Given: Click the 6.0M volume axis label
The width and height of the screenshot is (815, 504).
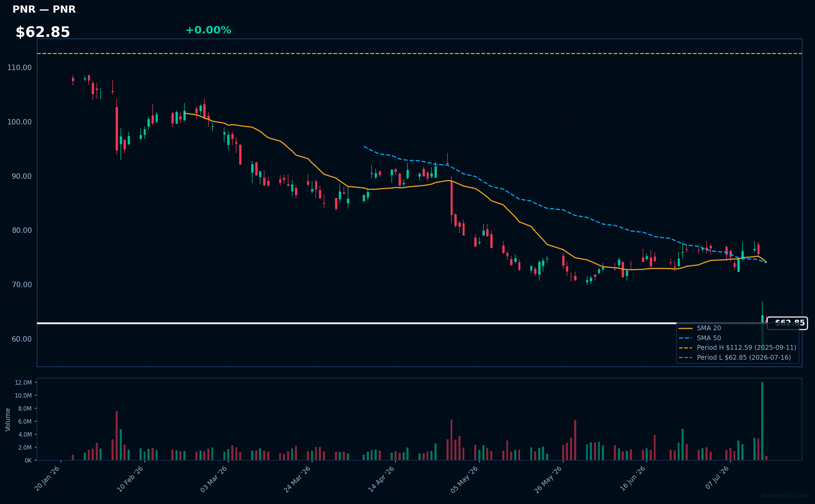Looking at the screenshot, I should click(x=25, y=422).
